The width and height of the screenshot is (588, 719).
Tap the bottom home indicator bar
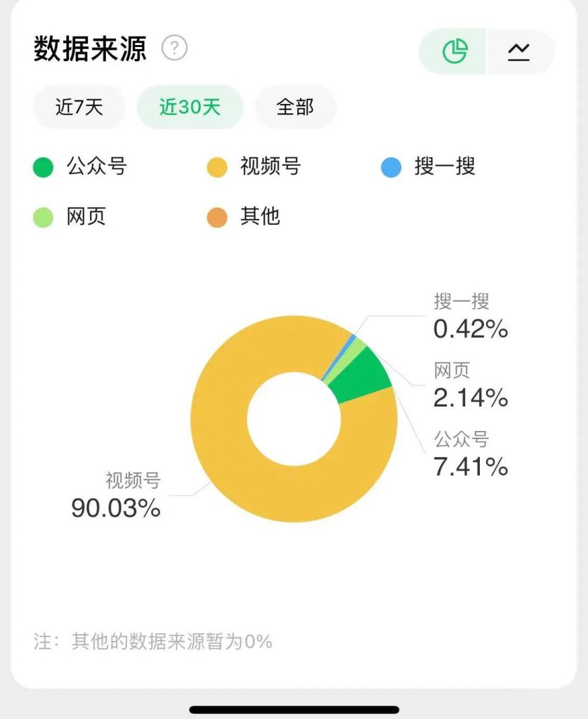coord(294,709)
